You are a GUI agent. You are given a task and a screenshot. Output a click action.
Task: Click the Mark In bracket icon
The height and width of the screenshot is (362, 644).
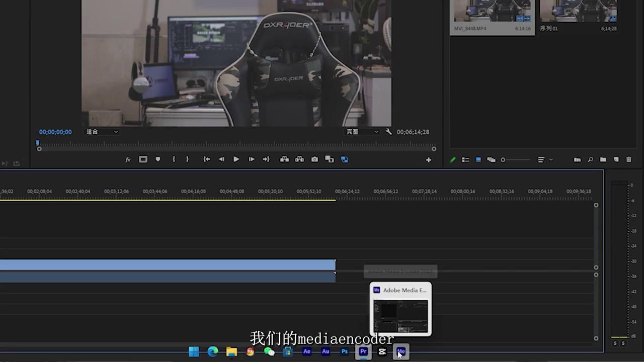coord(174,159)
